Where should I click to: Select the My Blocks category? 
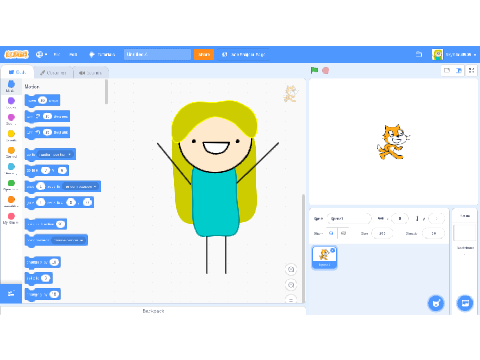11,218
